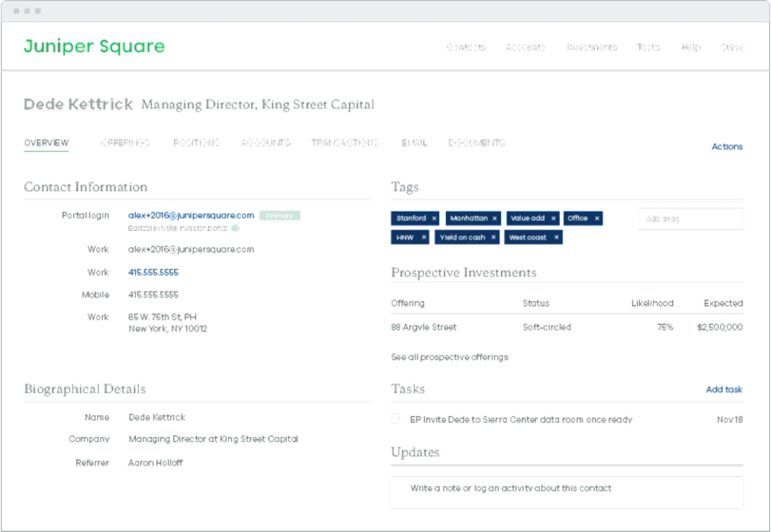Click the Nov 18 task date
Image resolution: width=771 pixels, height=532 pixels.
coord(730,420)
